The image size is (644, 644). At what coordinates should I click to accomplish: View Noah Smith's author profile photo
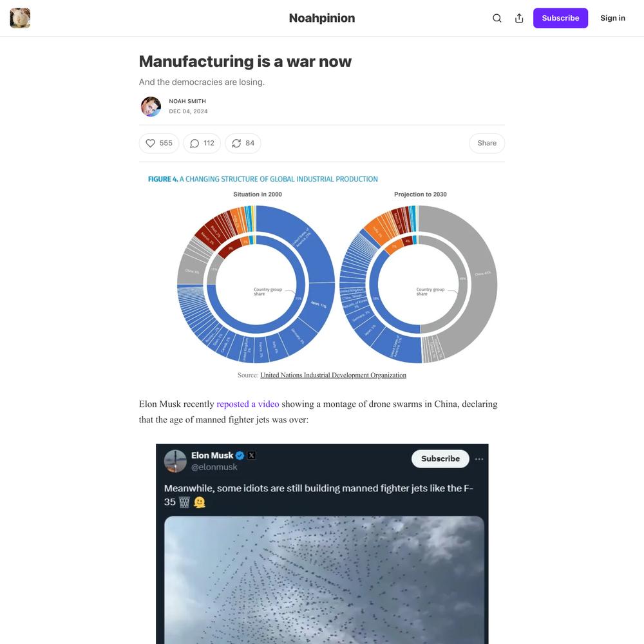151,106
